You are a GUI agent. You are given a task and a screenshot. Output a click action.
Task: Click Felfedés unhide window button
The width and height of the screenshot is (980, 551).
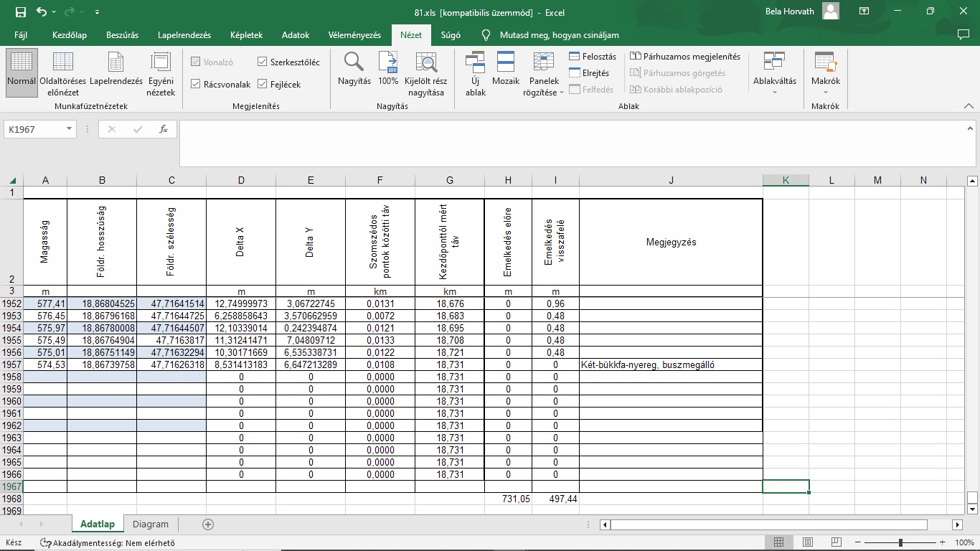[591, 90]
